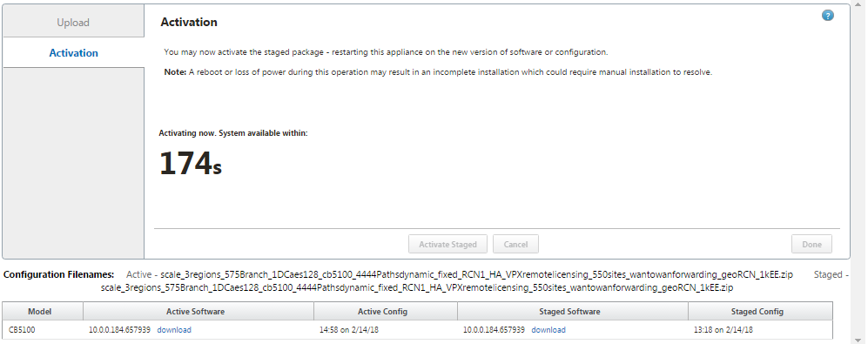Screen dimensions: 868x344
Task: Click the Activate Staged button
Action: (x=447, y=245)
